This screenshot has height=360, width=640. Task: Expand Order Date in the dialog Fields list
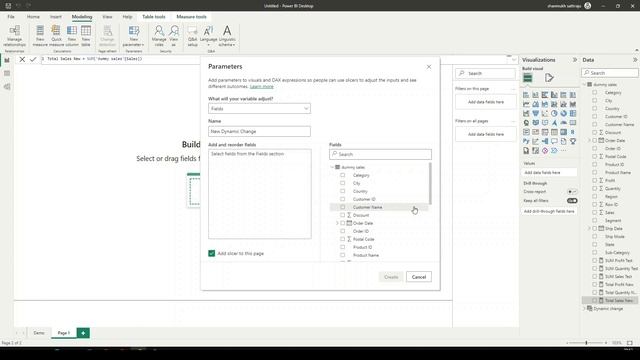pyautogui.click(x=337, y=223)
